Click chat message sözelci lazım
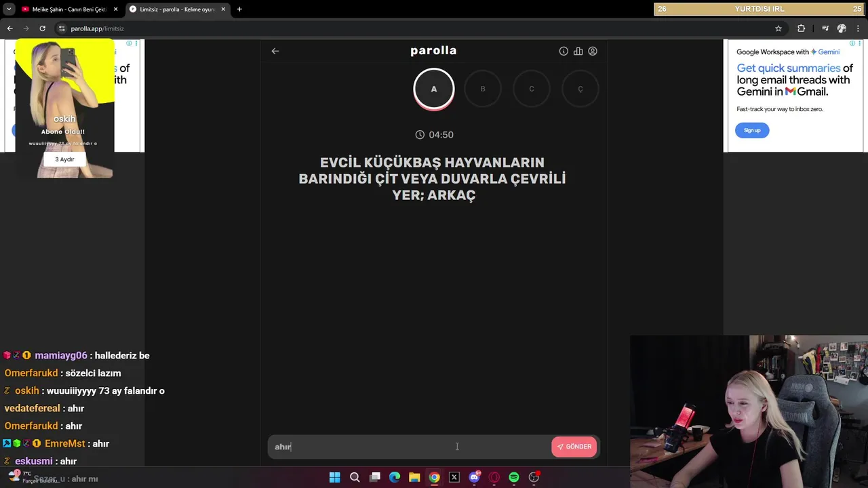Screen dimensions: 868x488 pos(94,373)
